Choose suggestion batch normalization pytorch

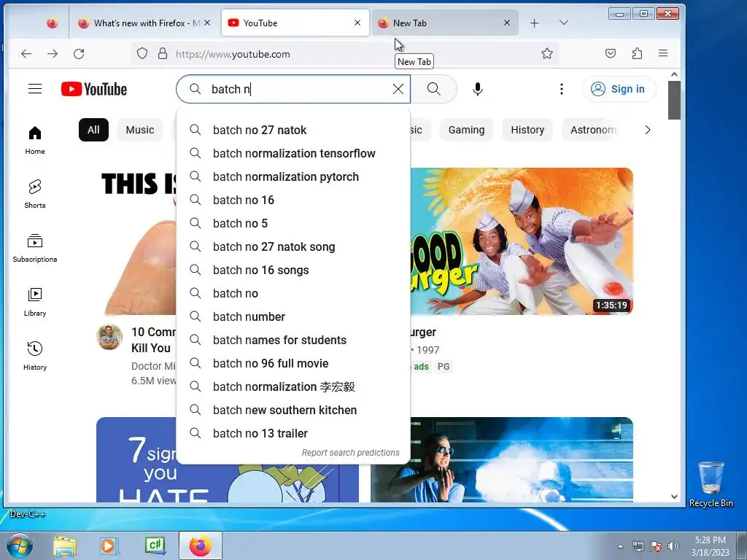(293, 176)
